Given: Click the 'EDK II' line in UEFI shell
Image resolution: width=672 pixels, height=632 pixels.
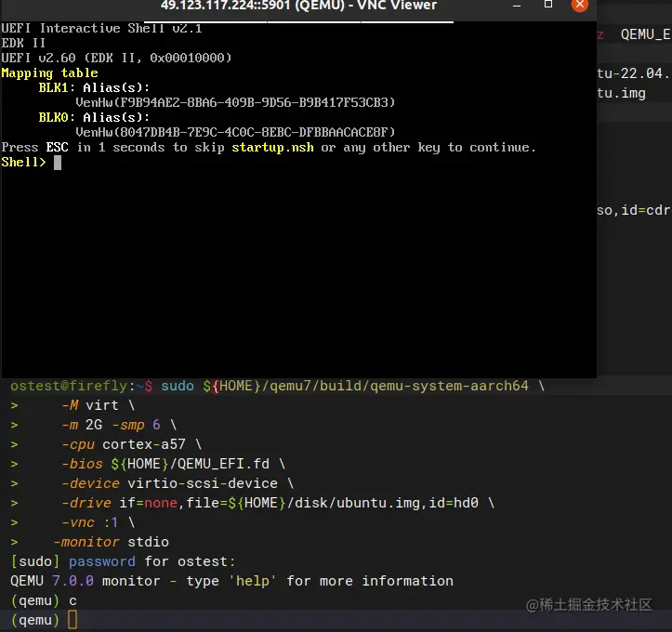Looking at the screenshot, I should tap(23, 43).
